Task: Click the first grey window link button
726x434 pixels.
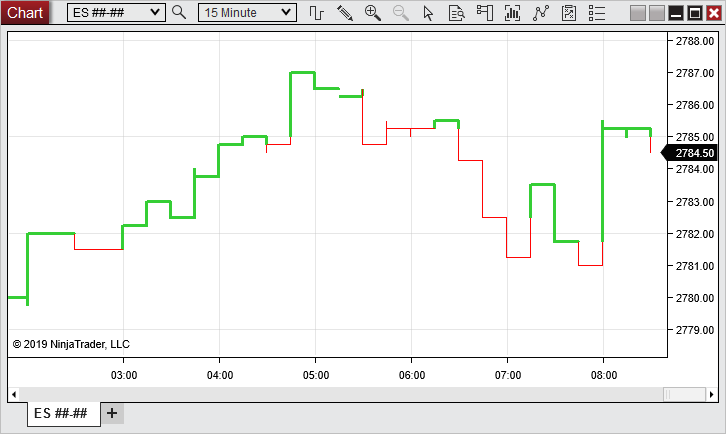Action: click(639, 13)
